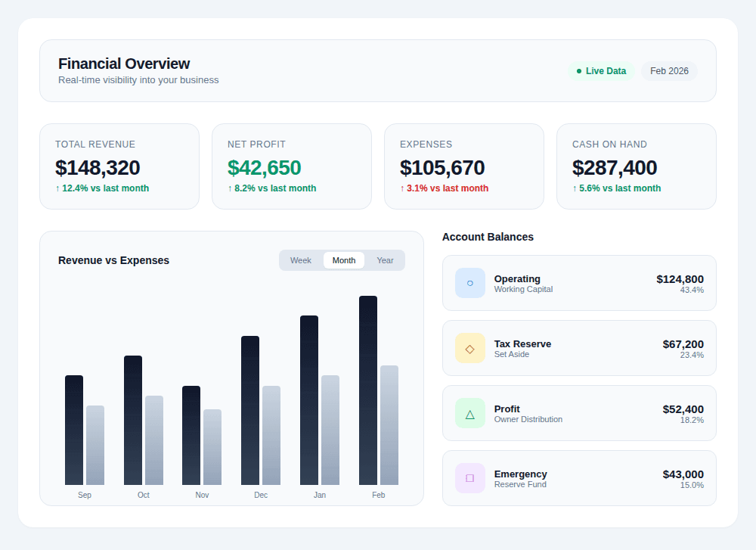Click the light Sep expenses bar
The width and height of the screenshot is (756, 550).
pyautogui.click(x=95, y=446)
